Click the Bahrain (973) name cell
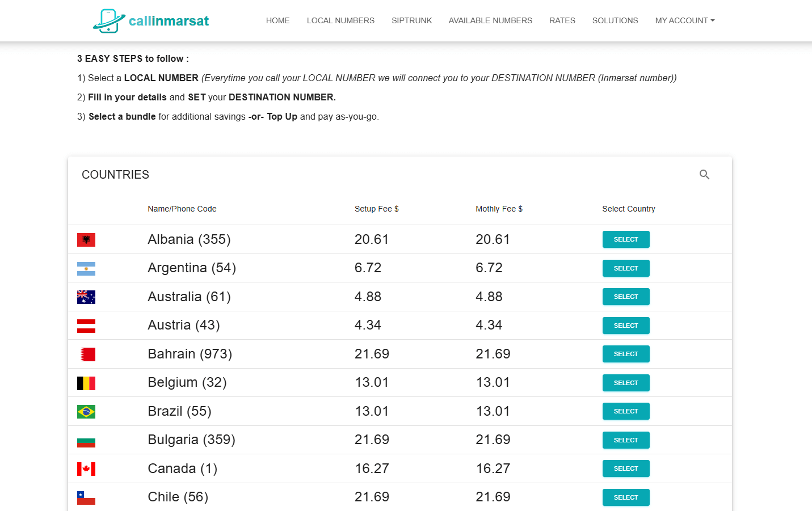Image resolution: width=812 pixels, height=511 pixels. [190, 354]
